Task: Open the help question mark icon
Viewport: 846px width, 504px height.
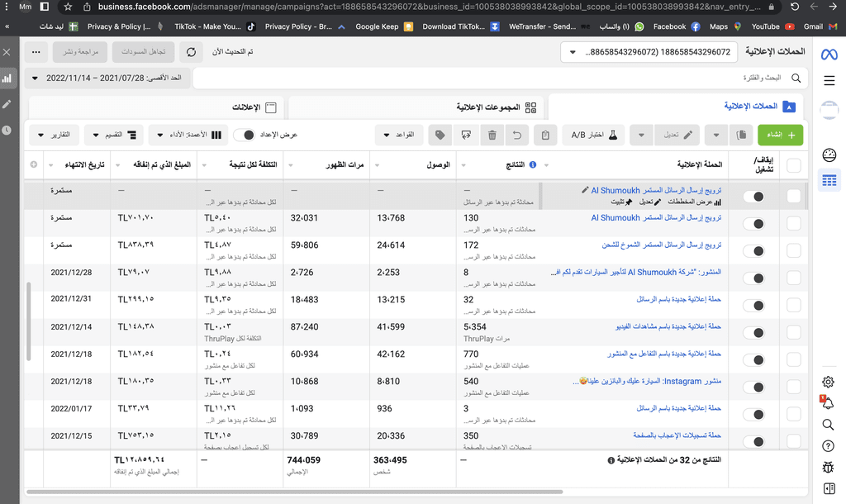Action: (x=828, y=446)
